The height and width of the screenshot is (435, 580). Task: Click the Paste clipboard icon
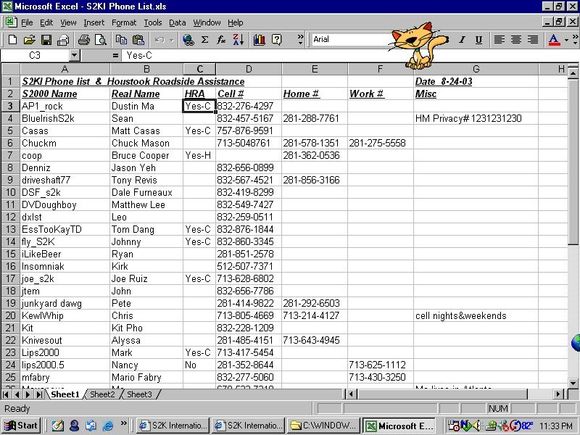[138, 40]
